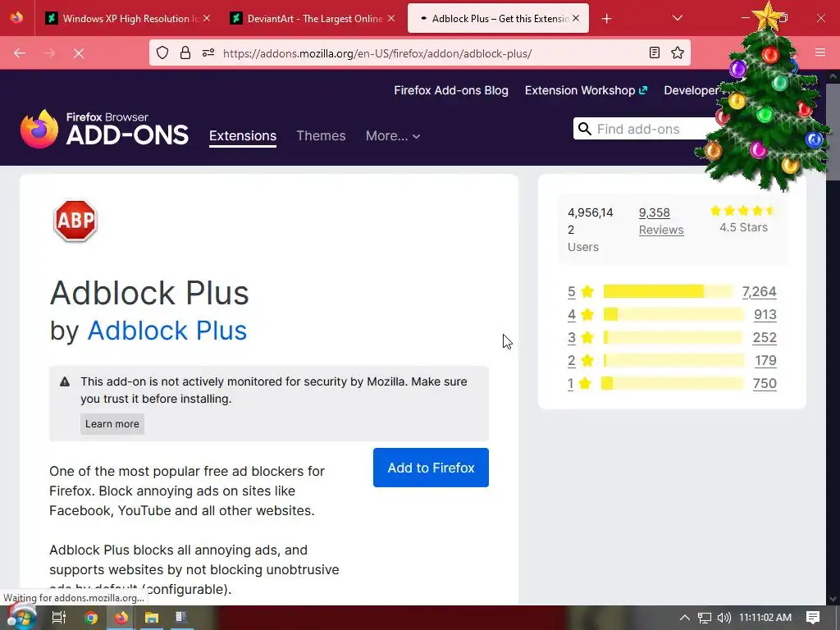Open volume speaker tray icon

(x=724, y=618)
